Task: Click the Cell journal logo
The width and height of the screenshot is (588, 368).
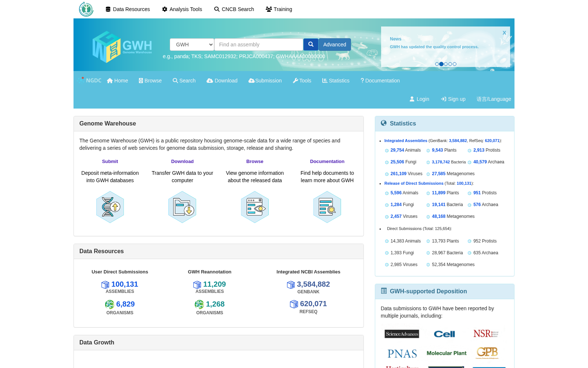Action: [x=444, y=334]
